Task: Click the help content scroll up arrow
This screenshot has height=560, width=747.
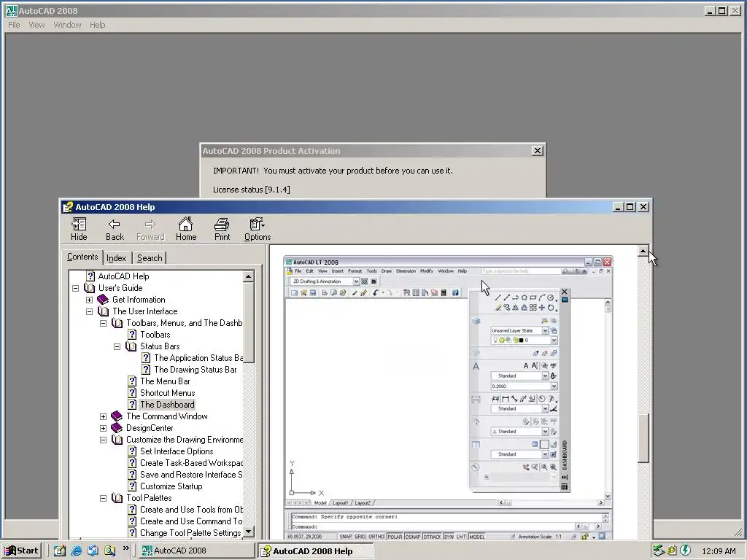Action: click(643, 251)
